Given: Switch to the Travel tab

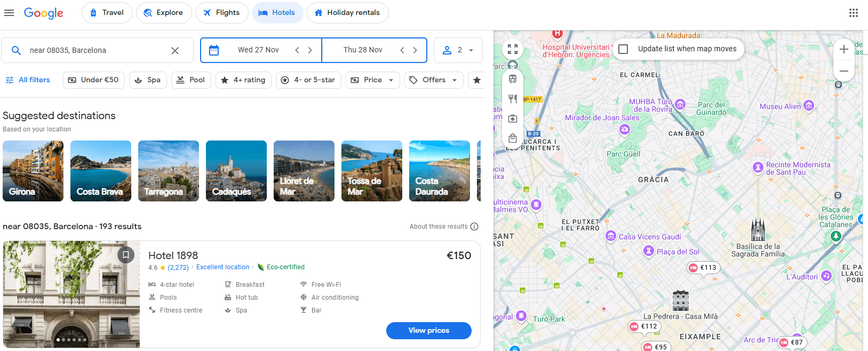Looking at the screenshot, I should click(107, 13).
